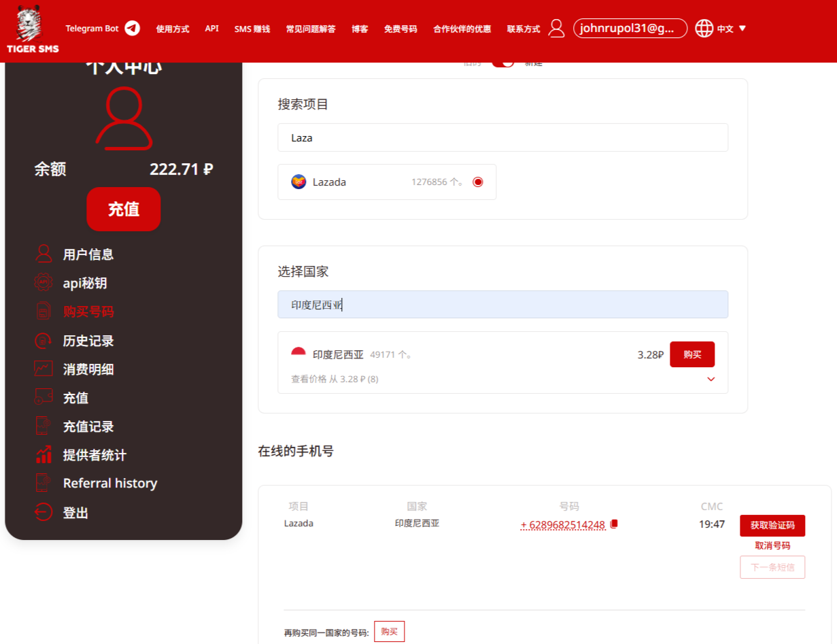Open the 常见问题解答 menu item
837x644 pixels.
(311, 29)
